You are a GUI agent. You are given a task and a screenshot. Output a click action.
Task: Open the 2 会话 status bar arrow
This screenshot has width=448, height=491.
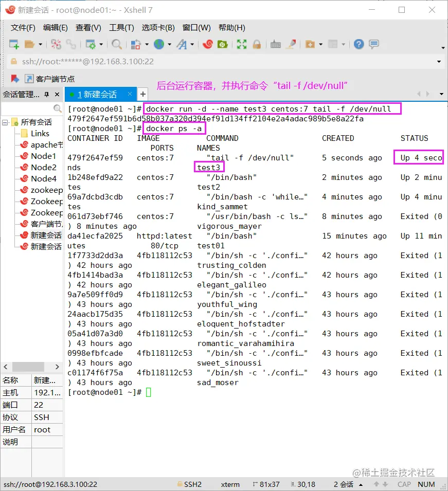[361, 484]
